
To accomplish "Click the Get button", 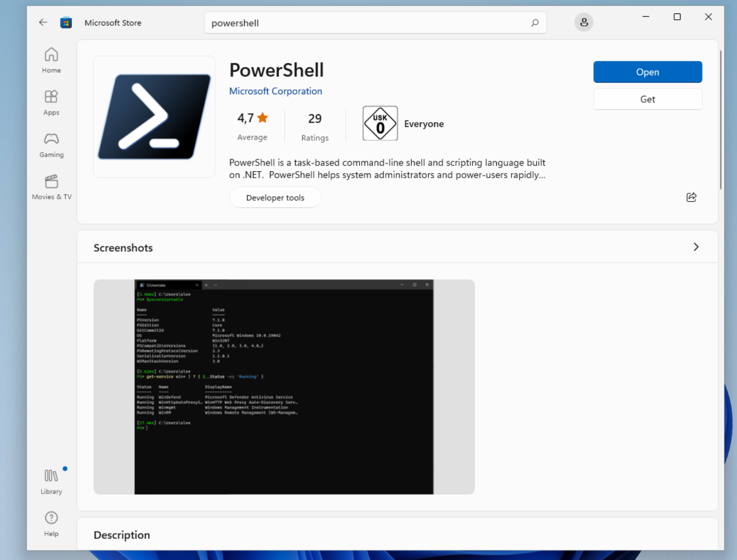I will click(647, 99).
